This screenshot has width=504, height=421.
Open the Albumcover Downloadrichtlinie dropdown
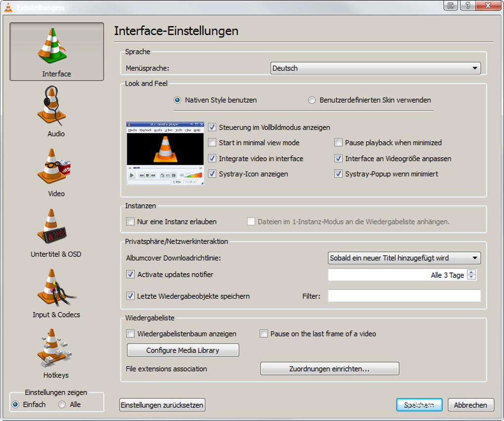tap(404, 258)
